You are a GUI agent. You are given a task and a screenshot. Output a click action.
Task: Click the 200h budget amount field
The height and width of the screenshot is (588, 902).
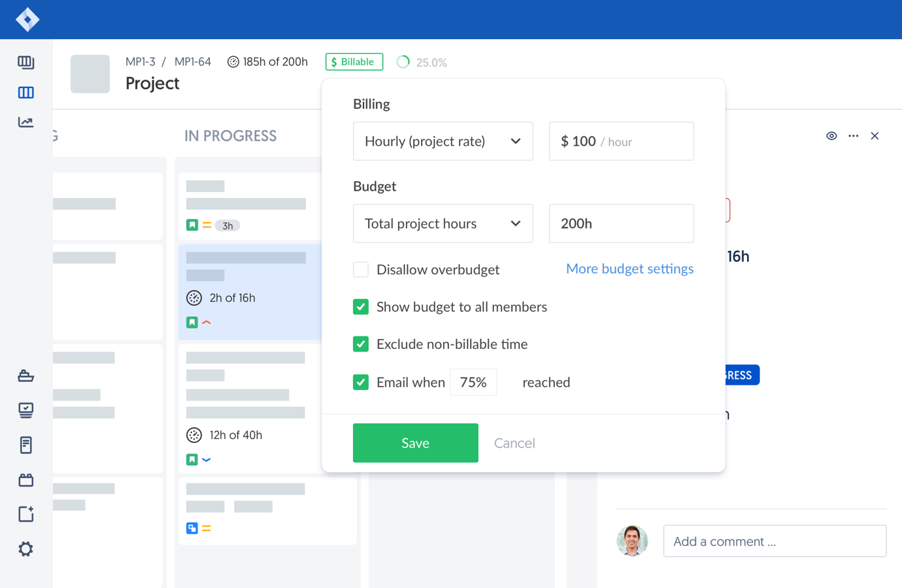click(x=622, y=223)
